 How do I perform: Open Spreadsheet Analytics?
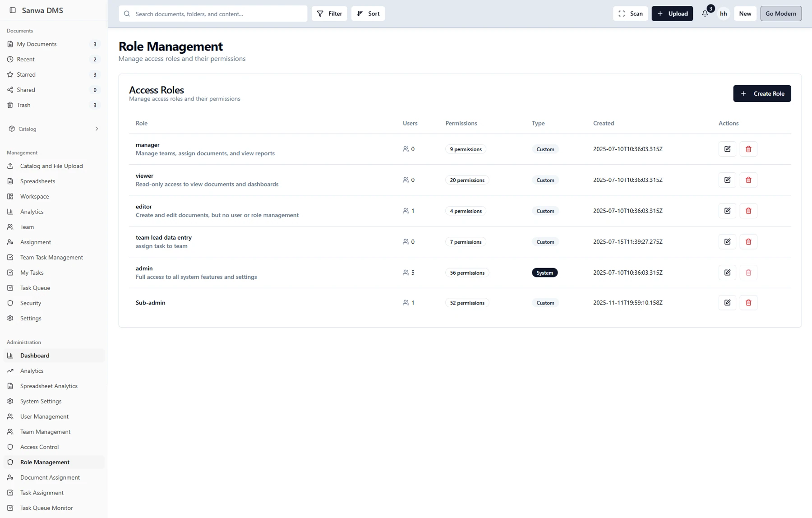click(54, 386)
